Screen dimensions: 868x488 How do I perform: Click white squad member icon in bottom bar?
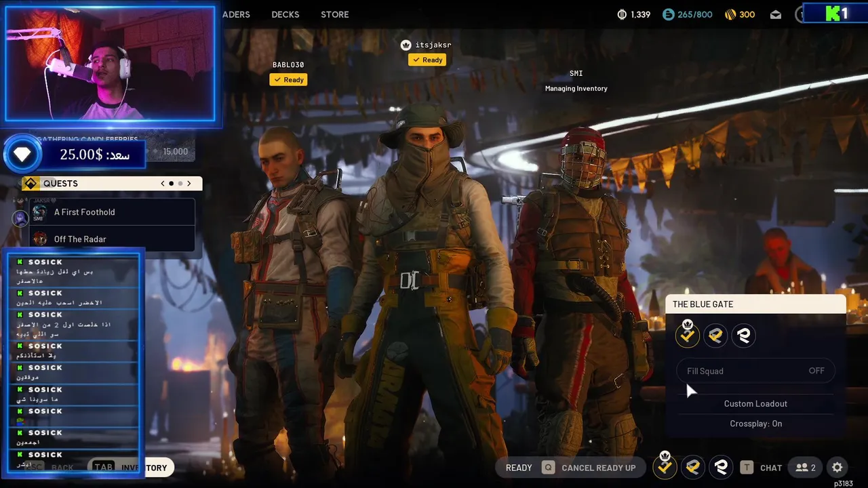[721, 467]
